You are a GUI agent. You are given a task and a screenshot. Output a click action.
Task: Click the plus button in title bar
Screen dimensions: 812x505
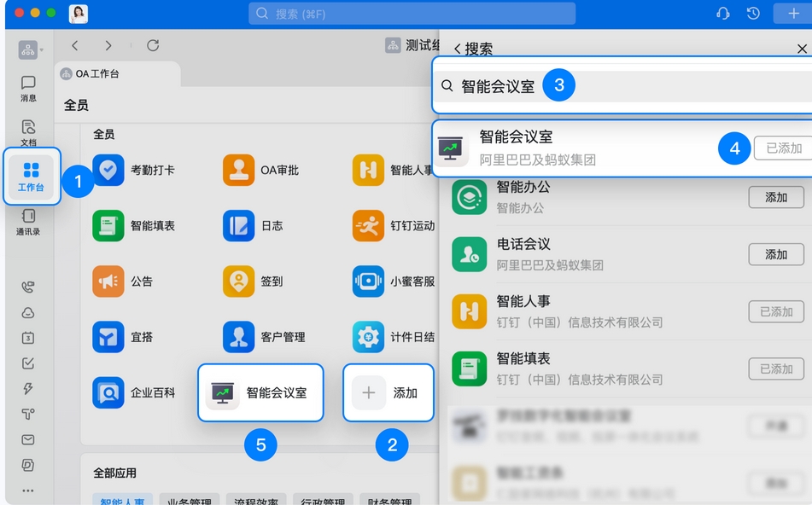click(792, 14)
